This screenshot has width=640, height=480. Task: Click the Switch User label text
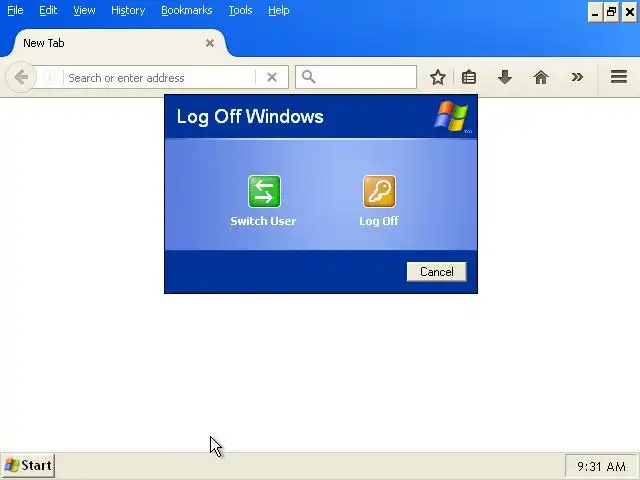(x=263, y=221)
